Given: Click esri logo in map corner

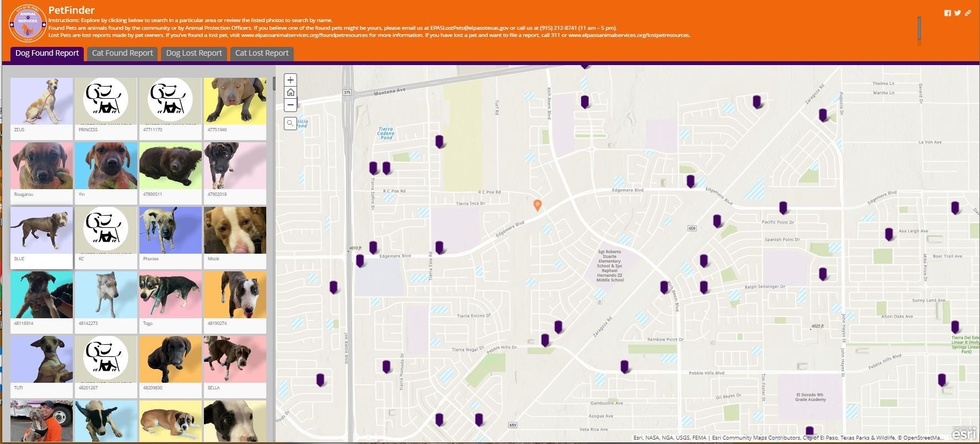Looking at the screenshot, I should [x=964, y=433].
